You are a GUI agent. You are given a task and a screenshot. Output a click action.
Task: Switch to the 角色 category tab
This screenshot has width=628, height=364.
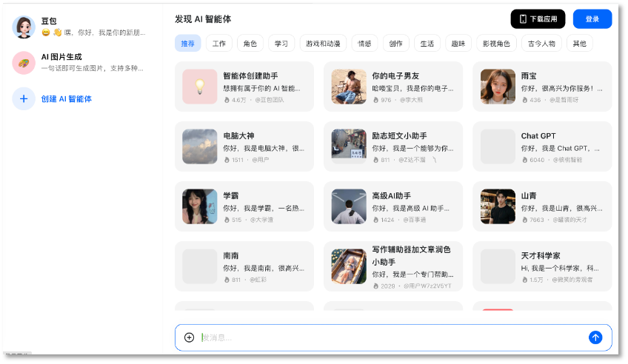[250, 44]
